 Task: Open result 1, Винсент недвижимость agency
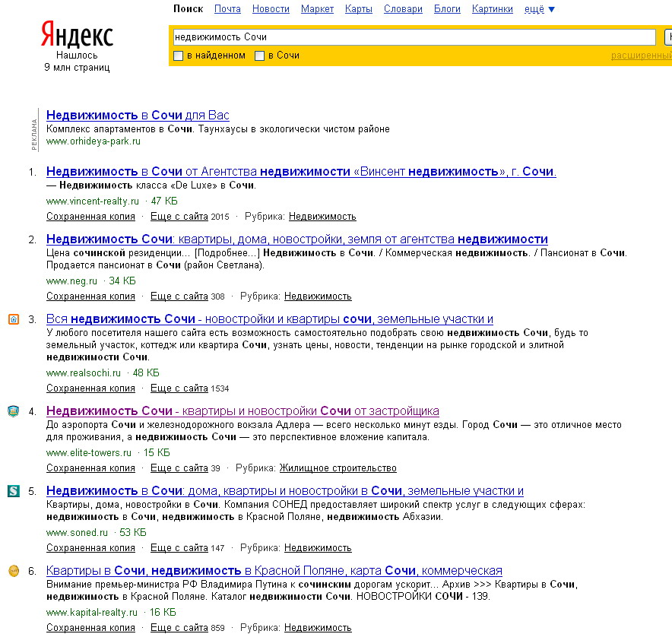pos(301,172)
